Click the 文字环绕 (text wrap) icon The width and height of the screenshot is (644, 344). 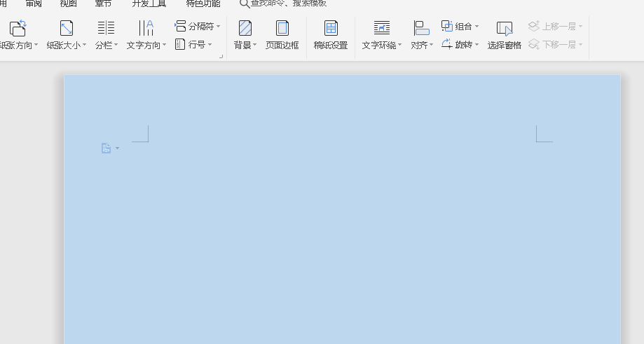[x=381, y=29]
